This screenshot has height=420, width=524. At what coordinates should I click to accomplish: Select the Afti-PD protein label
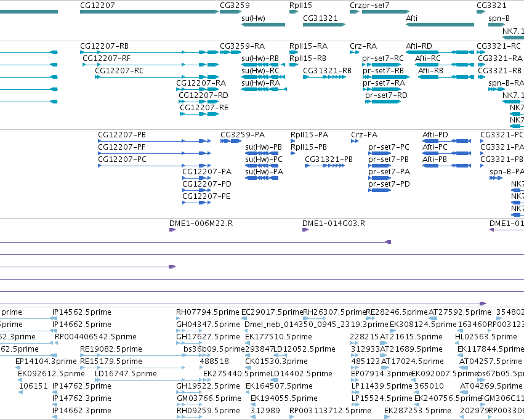click(435, 135)
